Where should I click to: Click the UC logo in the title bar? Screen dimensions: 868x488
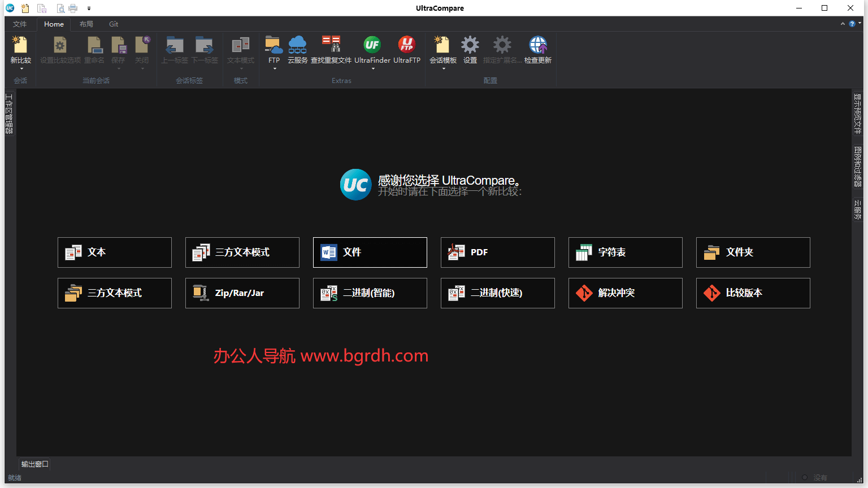10,8
